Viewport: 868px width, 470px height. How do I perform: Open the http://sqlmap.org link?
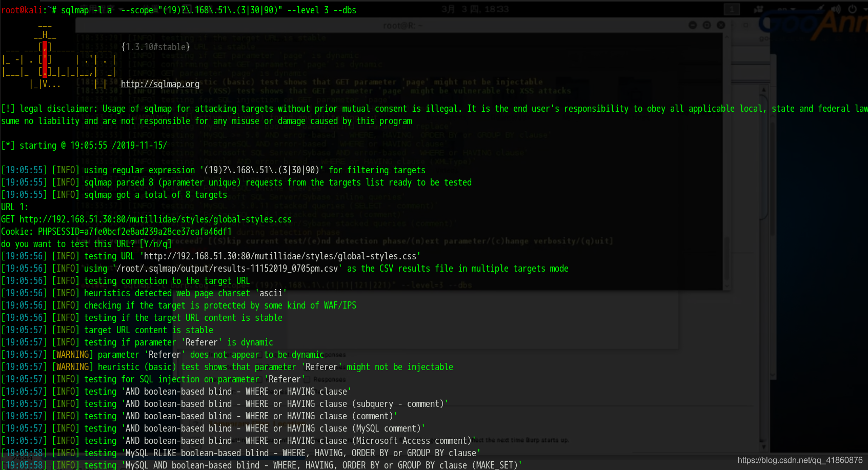160,84
